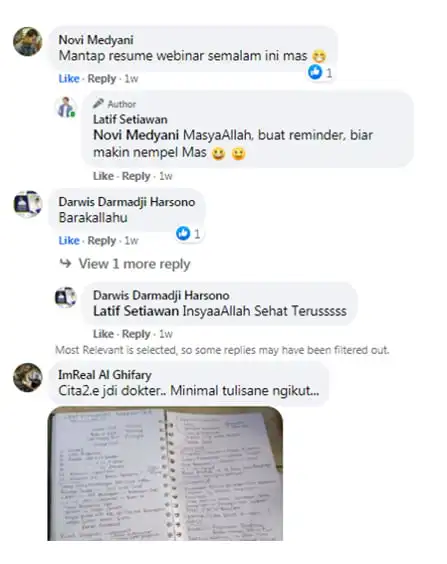Screen dimensions: 447x564
Task: Open Latif Setiawan's author avatar
Action: (66, 107)
